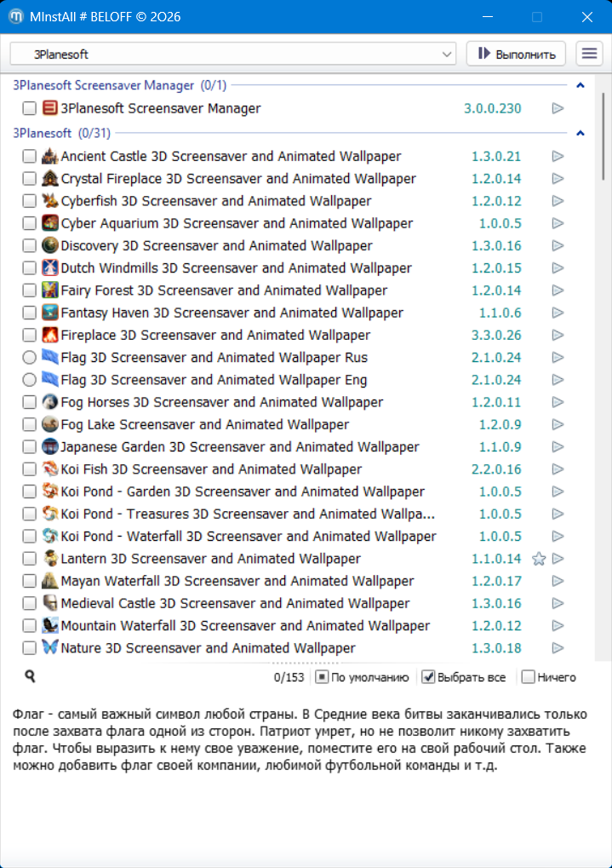Image resolution: width=612 pixels, height=868 pixels.
Task: Select Flag 3D Eng radio button
Action: click(x=29, y=380)
